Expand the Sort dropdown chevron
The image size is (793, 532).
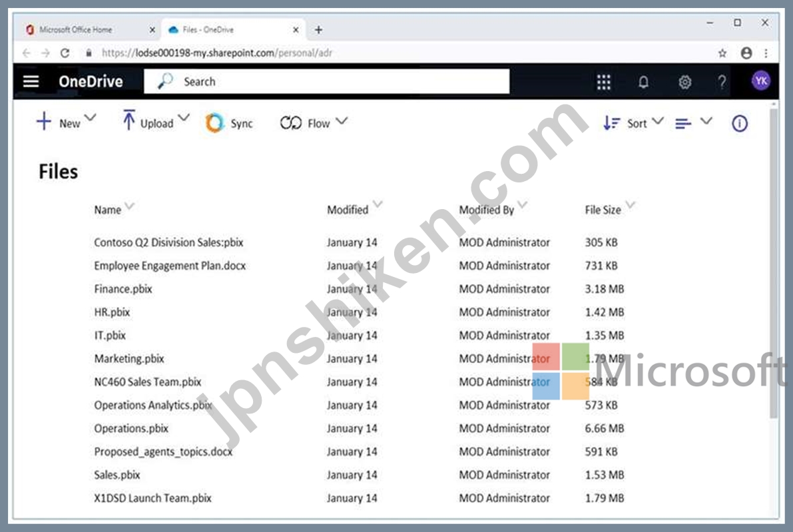[x=657, y=121]
